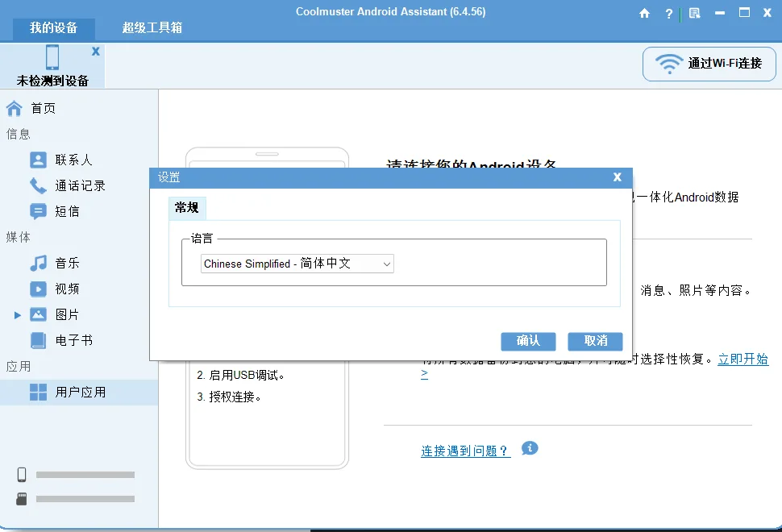The image size is (782, 532).
Task: Switch to the 超级工具箱 tab
Action: point(152,28)
